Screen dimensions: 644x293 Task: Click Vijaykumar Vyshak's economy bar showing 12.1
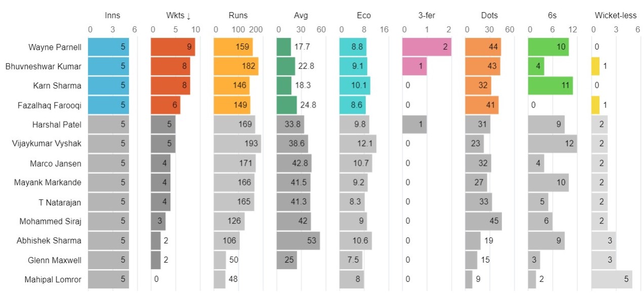[x=358, y=143]
